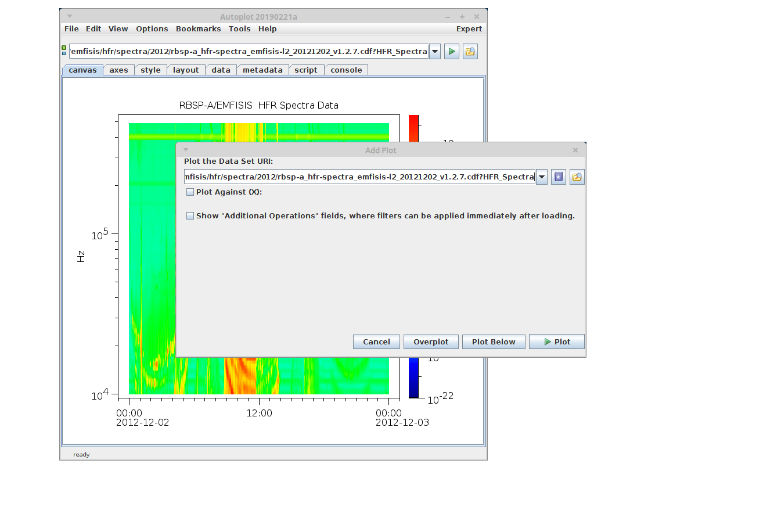Enable the Plot Against (X) checkbox
The height and width of the screenshot is (532, 781).
pos(190,192)
